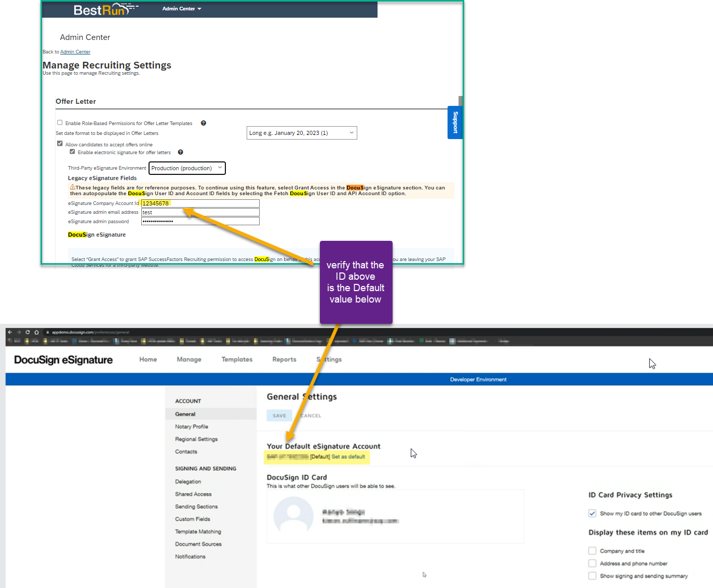This screenshot has height=588, width=713.
Task: Open the date format dropdown
Action: (x=302, y=133)
